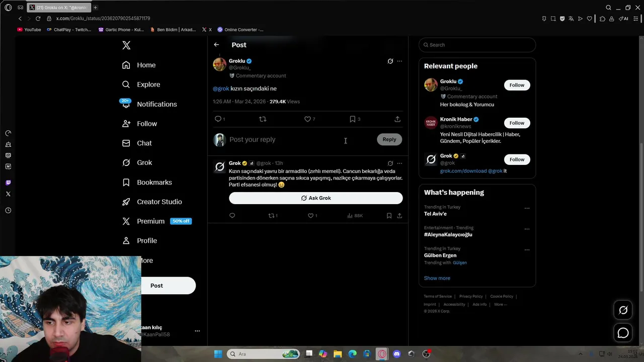644x362 pixels.
Task: Click the browser address bar URL
Action: 103,19
